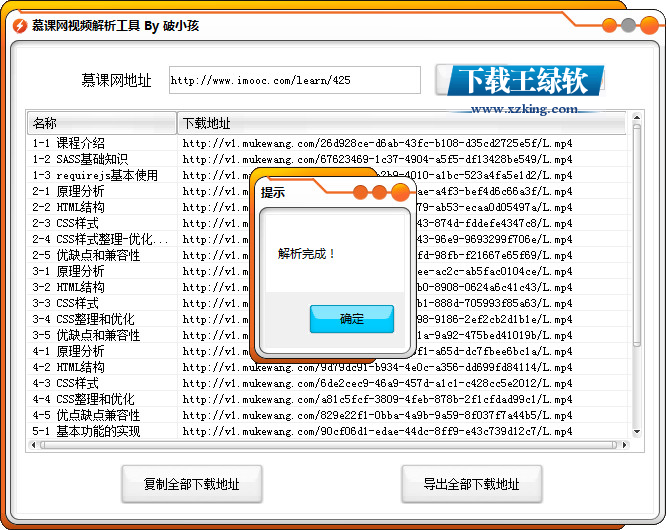Image resolution: width=666 pixels, height=530 pixels.
Task: Click the 确定 button in the 提示 dialog
Action: [x=352, y=319]
